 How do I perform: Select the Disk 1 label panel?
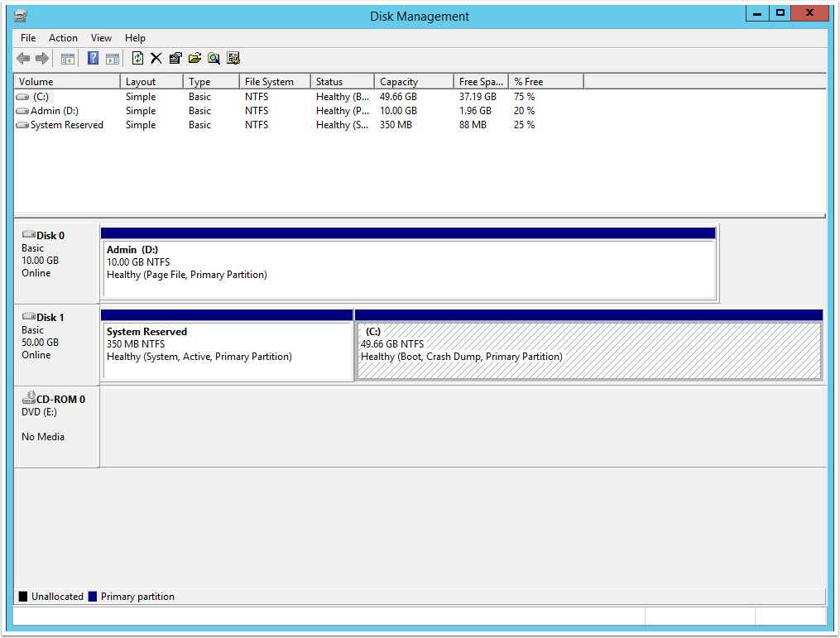[56, 346]
